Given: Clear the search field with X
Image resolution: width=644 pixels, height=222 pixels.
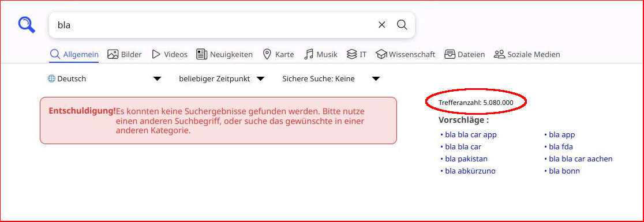Looking at the screenshot, I should coord(382,25).
